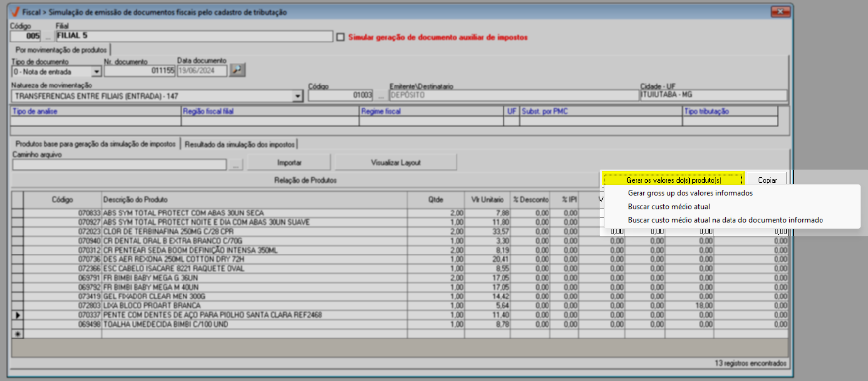Click the magnifier search icon beside document date
Viewport: 868px width, 381px height.
[x=237, y=70]
